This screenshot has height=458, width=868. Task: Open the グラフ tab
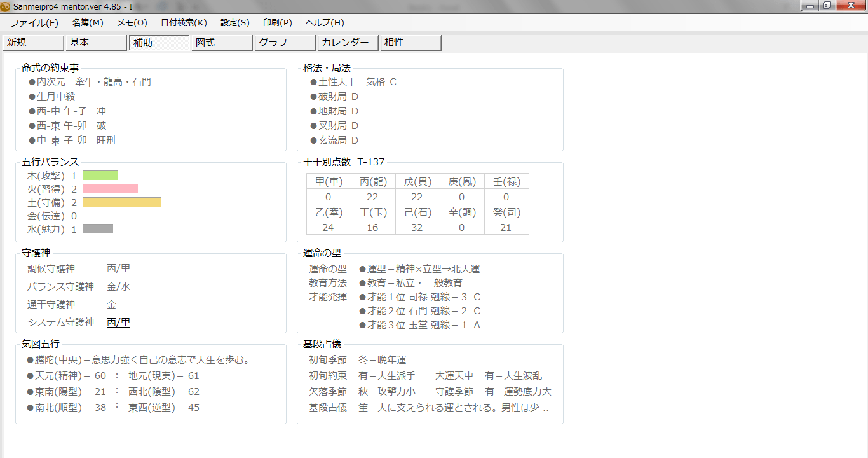click(285, 43)
